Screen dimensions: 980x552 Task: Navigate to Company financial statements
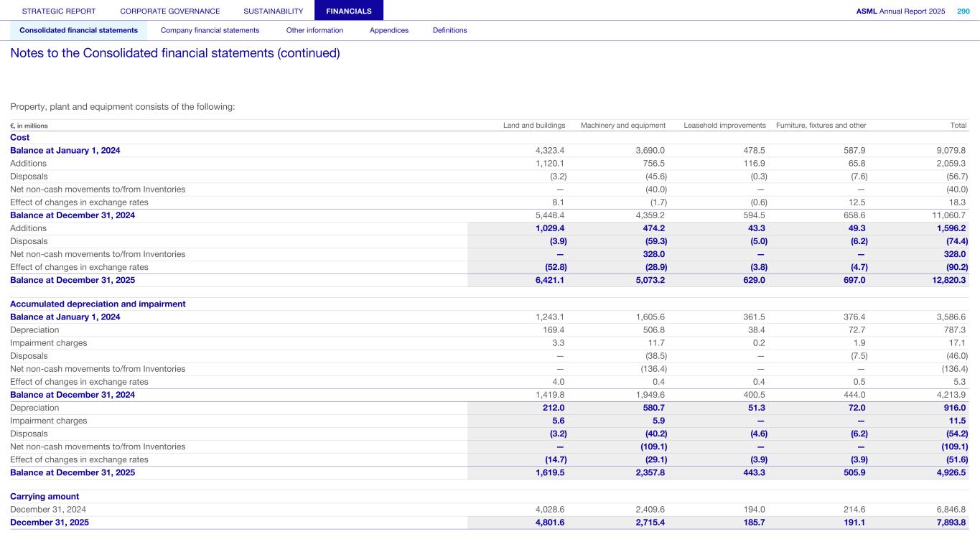[x=210, y=30]
